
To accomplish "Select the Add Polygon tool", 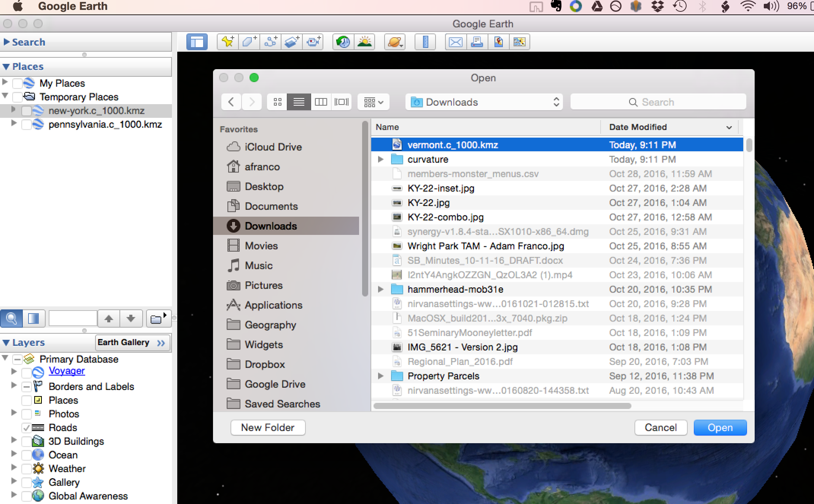I will coord(249,42).
